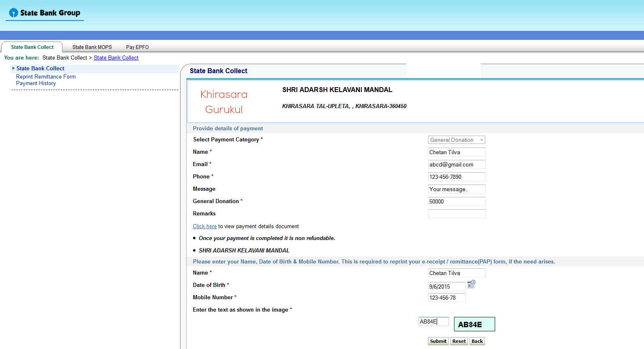644x349 pixels.
Task: Click the Khirasara Gurukul logo image
Action: tap(224, 102)
